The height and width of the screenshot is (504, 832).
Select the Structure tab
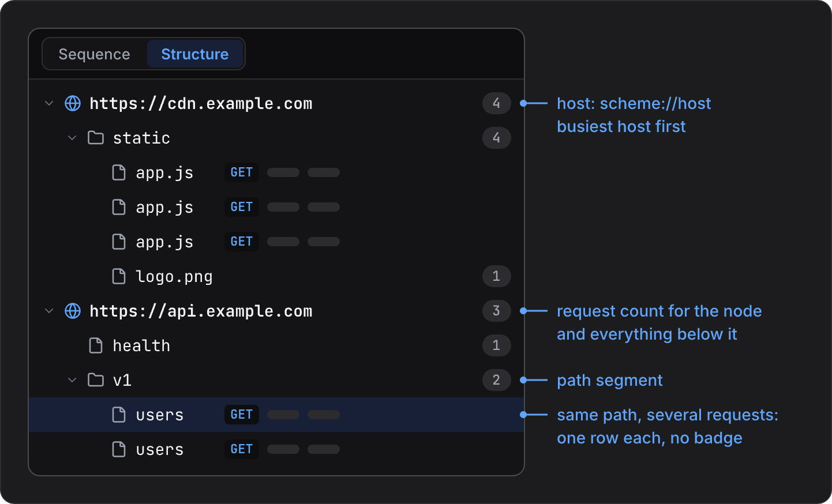point(195,54)
